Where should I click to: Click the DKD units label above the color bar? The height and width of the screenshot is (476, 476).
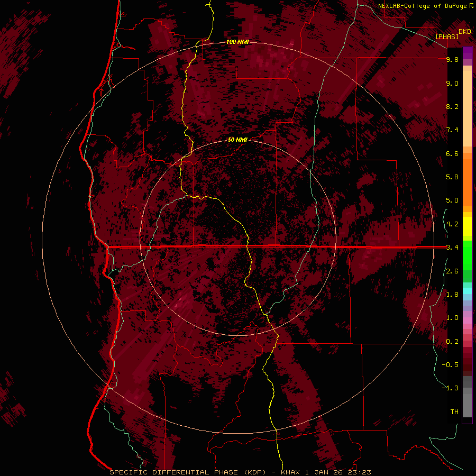point(465,32)
